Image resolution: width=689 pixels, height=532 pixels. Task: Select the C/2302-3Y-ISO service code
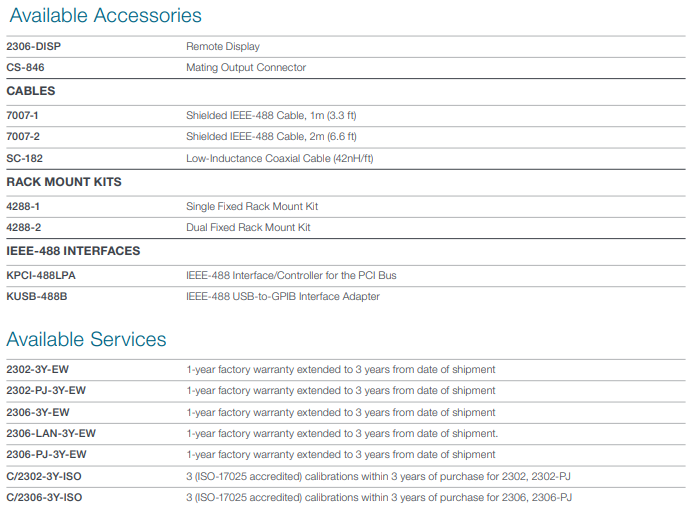(44, 476)
